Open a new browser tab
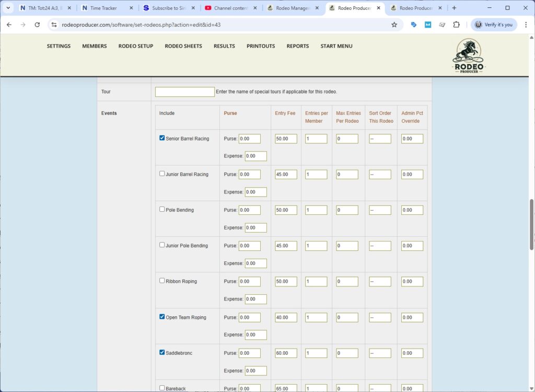Screen dimensions: 535x392 454,8
